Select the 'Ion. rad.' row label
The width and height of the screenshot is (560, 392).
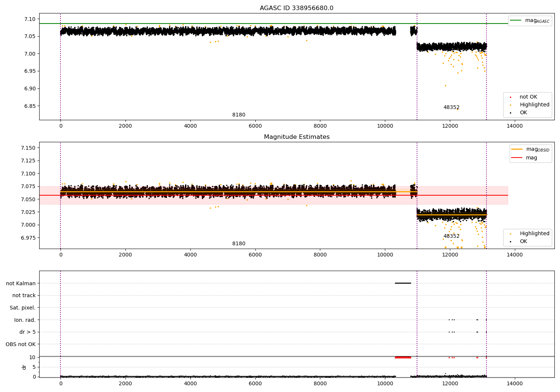point(25,320)
